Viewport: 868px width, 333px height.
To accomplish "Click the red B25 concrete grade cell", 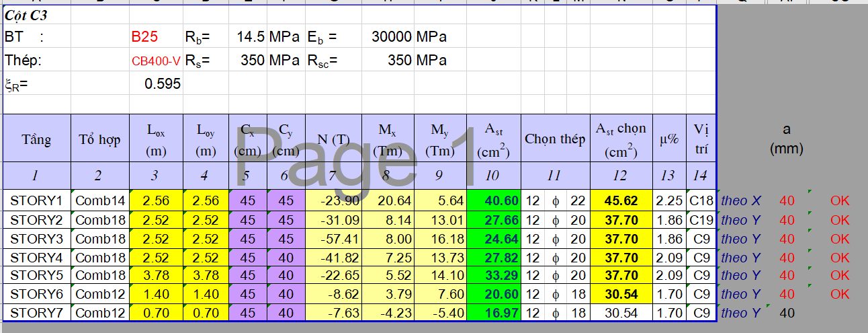I will pyautogui.click(x=144, y=37).
